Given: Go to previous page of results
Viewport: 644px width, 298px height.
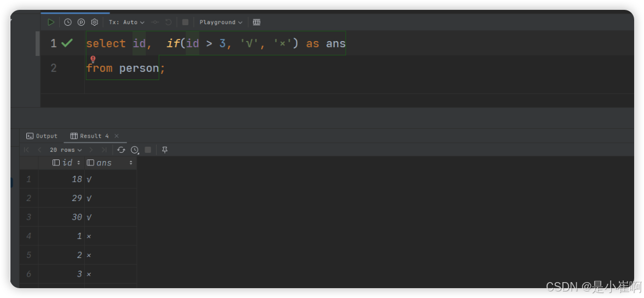Looking at the screenshot, I should coord(39,150).
